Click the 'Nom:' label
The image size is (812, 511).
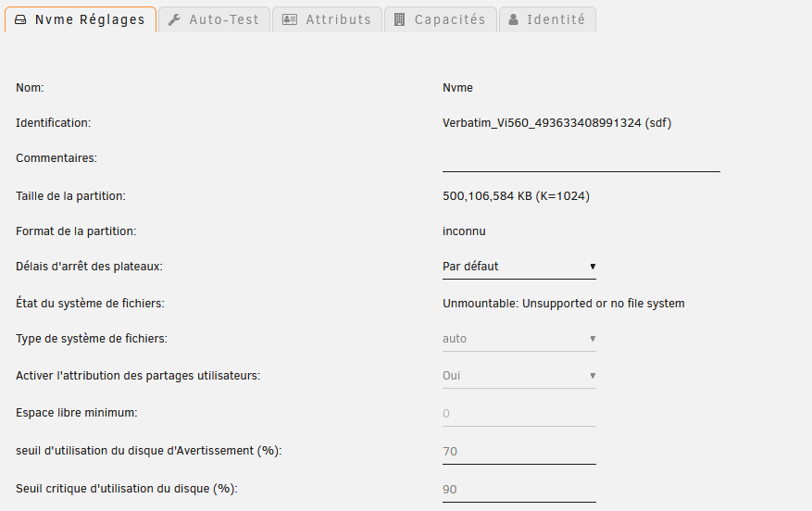point(30,88)
